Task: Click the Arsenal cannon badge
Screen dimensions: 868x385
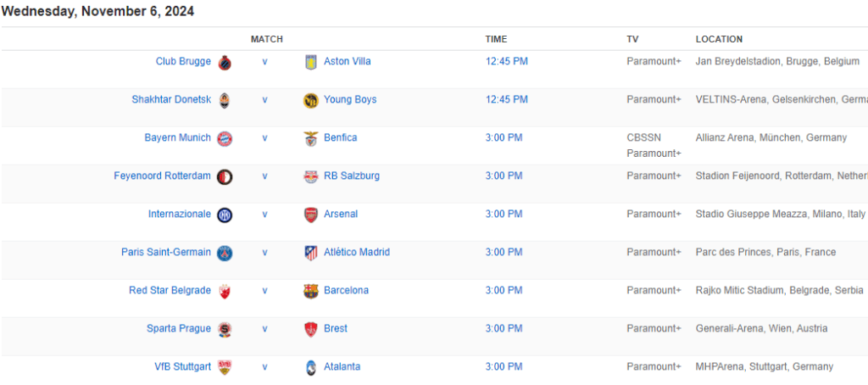Action: click(310, 215)
